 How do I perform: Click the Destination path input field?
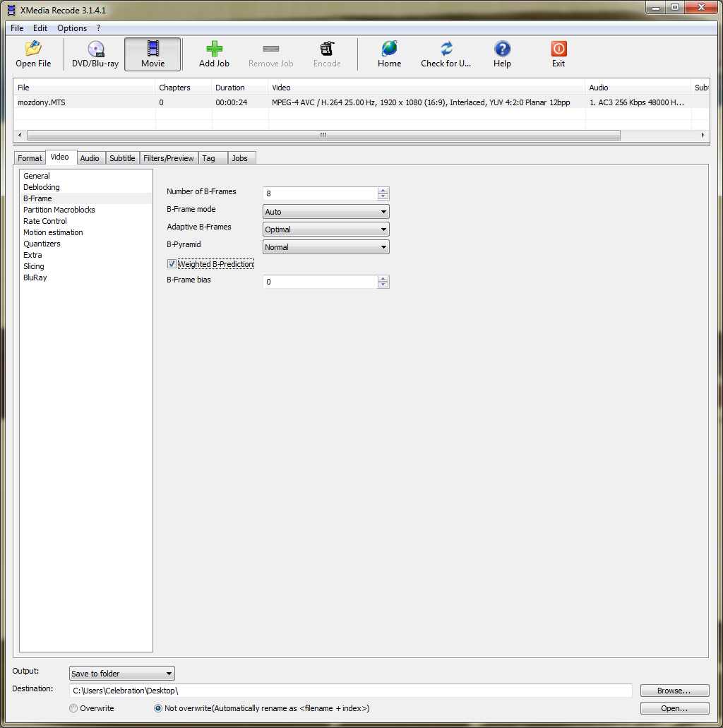(x=351, y=691)
